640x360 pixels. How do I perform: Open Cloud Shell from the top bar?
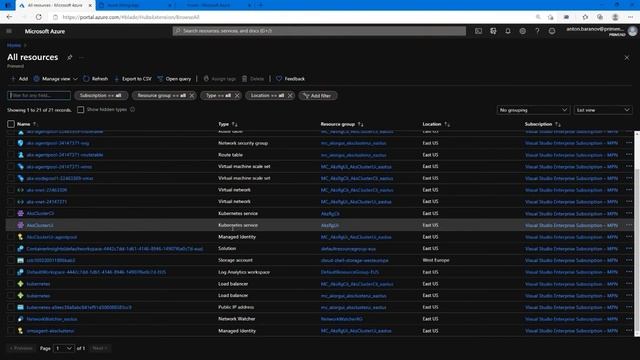(x=478, y=31)
